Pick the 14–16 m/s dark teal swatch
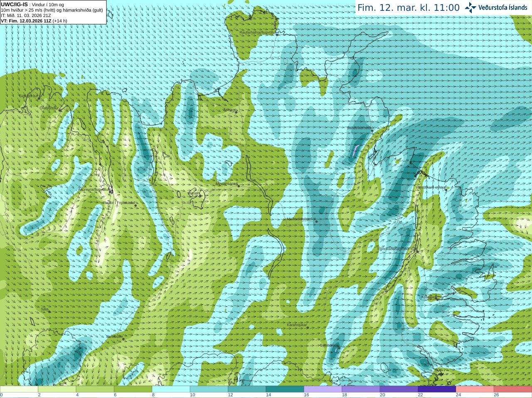Screen dimensions: 532x398 pos(285,389)
